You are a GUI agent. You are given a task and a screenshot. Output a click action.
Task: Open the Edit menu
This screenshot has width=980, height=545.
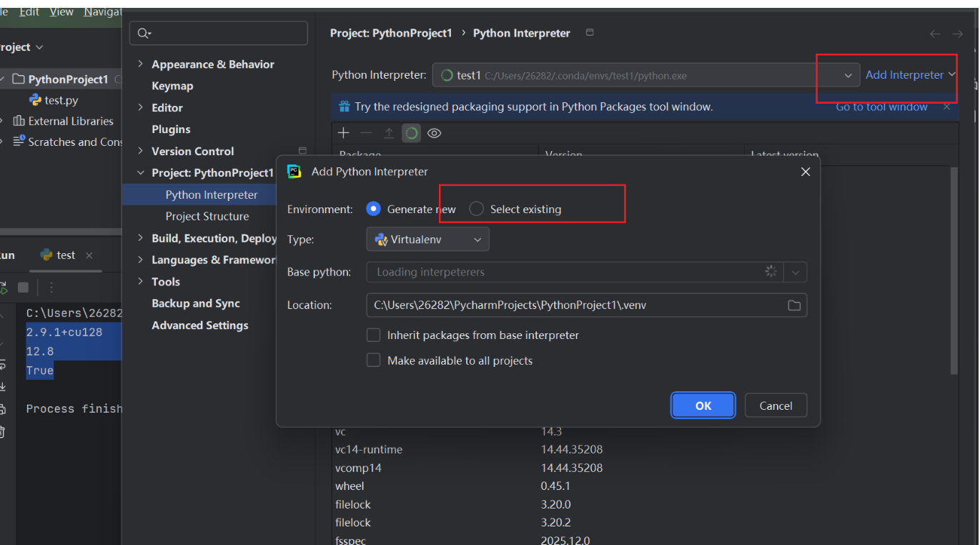pos(29,12)
